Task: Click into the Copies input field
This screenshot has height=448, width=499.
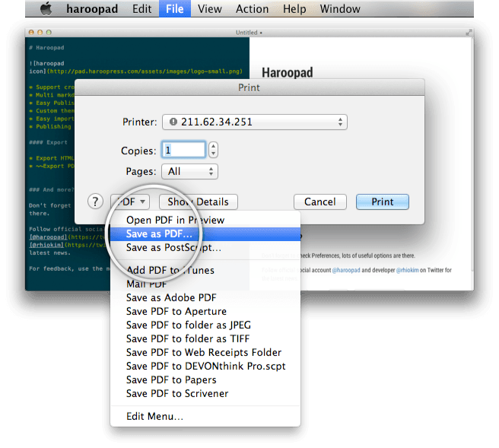Action: tap(184, 150)
